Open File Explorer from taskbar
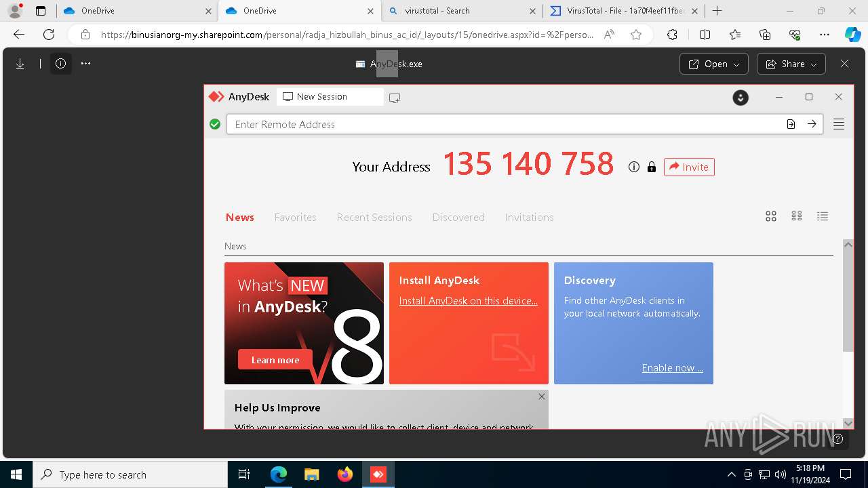Viewport: 868px width, 488px height. coord(312,474)
